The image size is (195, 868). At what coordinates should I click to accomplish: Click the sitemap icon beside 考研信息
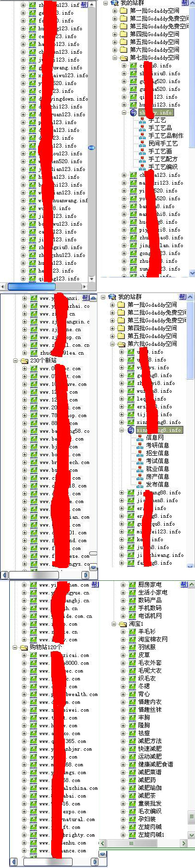140,445
